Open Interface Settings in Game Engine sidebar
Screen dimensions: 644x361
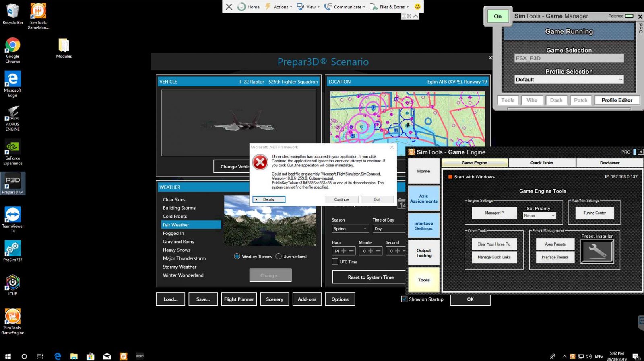[424, 226]
